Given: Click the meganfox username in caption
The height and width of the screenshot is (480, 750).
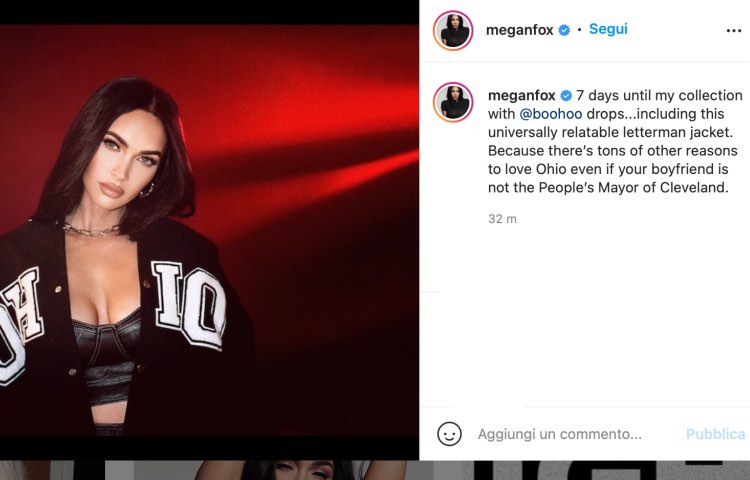Looking at the screenshot, I should coord(521,96).
